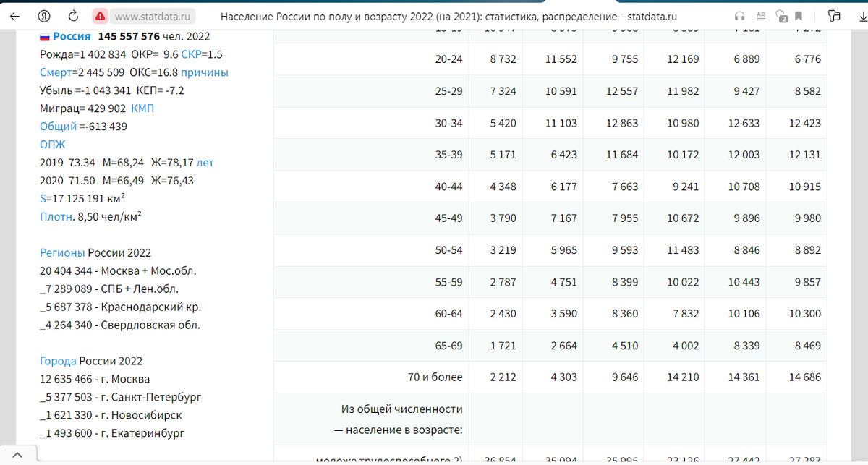
Task: Bookmark this page with the bookmark icon
Action: 799,15
